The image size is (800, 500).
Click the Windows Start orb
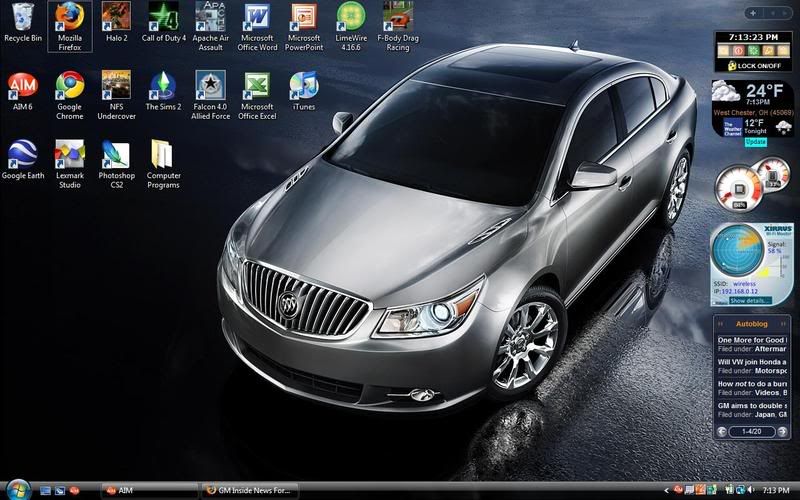[x=17, y=489]
